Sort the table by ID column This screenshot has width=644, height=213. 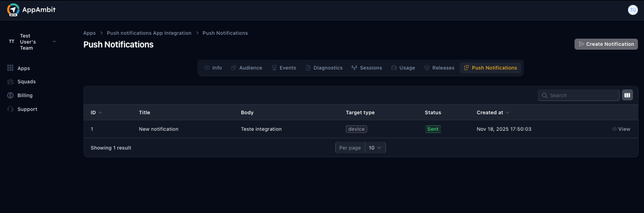pyautogui.click(x=96, y=113)
